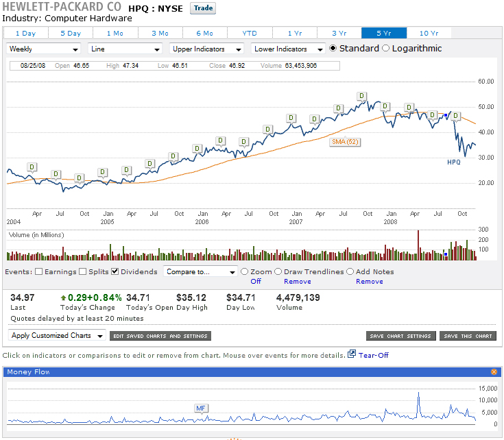Switch to the 6 Mo tab

tap(205, 33)
